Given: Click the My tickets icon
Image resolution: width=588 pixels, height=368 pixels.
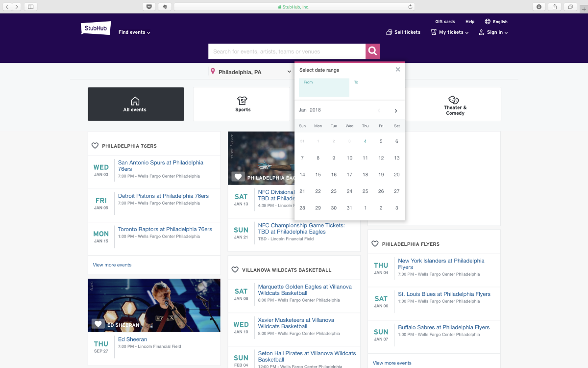Looking at the screenshot, I should (434, 32).
